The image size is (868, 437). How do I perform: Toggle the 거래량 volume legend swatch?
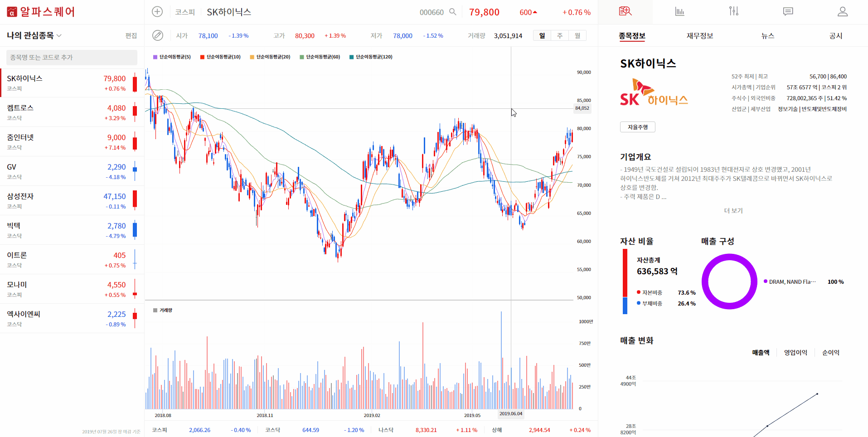tap(155, 311)
